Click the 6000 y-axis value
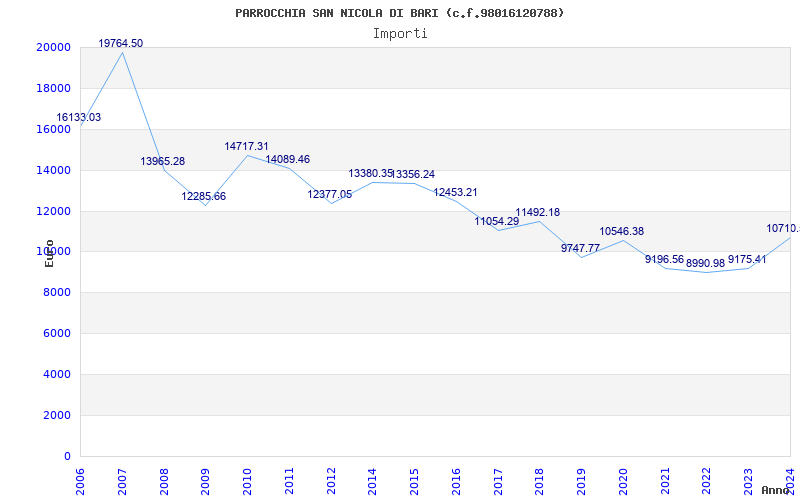 [56, 333]
